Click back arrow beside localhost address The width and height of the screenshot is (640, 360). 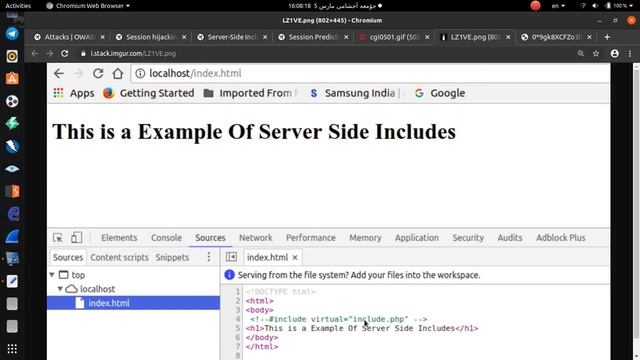click(59, 73)
